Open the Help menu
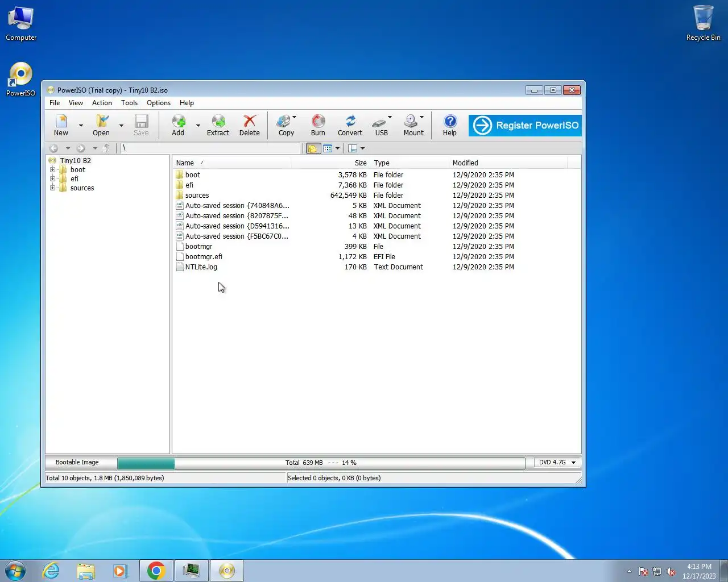 (187, 103)
